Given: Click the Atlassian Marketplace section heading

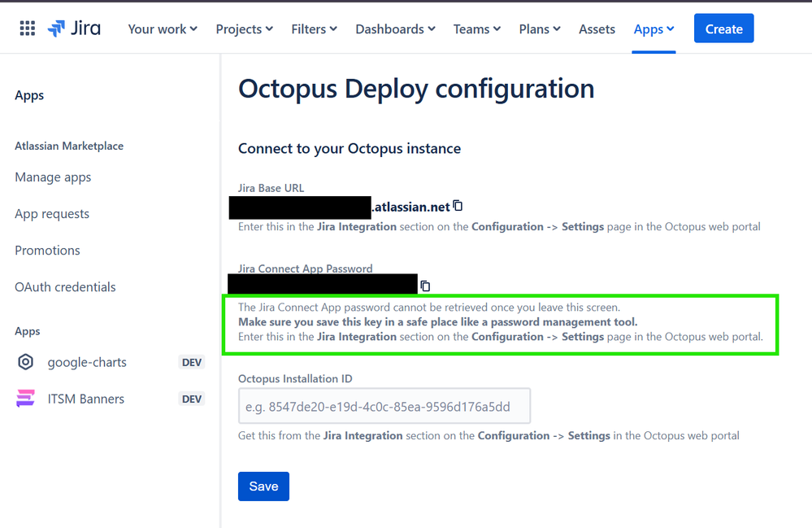Looking at the screenshot, I should coord(69,146).
